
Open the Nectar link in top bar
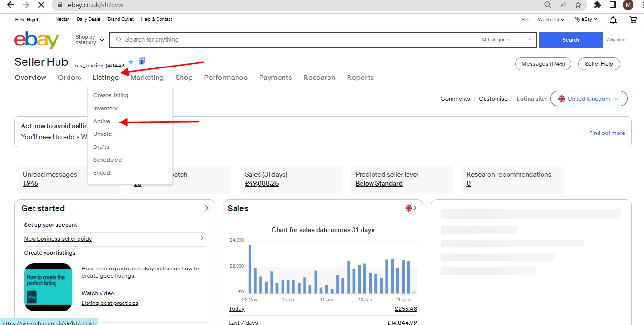pos(62,19)
